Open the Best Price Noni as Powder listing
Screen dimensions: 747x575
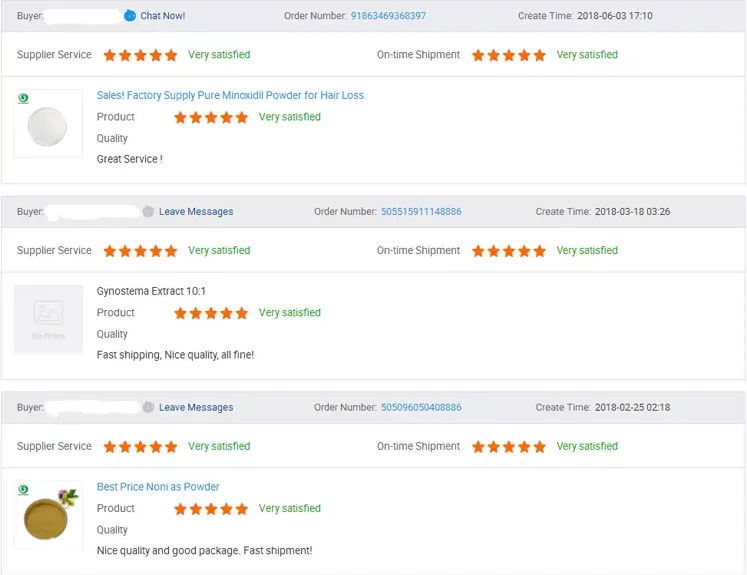[x=158, y=487]
